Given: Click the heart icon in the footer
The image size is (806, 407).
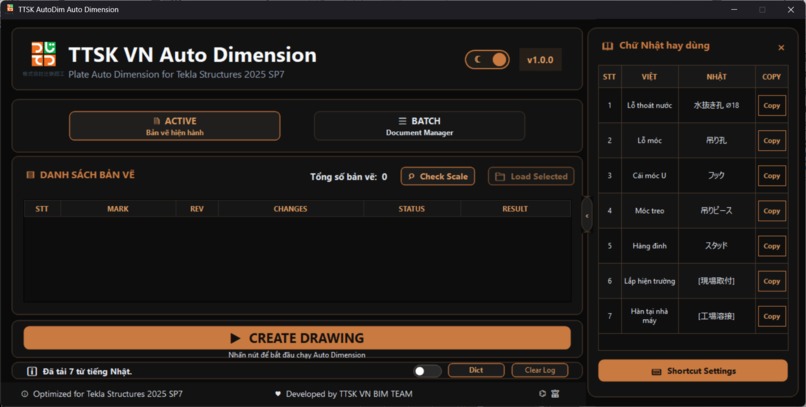Looking at the screenshot, I should click(x=278, y=394).
